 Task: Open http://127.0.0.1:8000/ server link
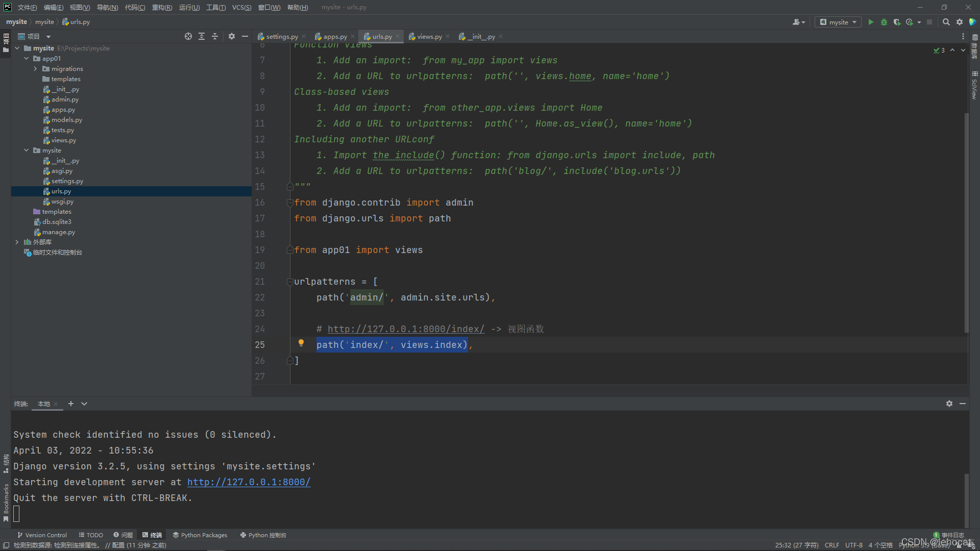[x=249, y=482]
